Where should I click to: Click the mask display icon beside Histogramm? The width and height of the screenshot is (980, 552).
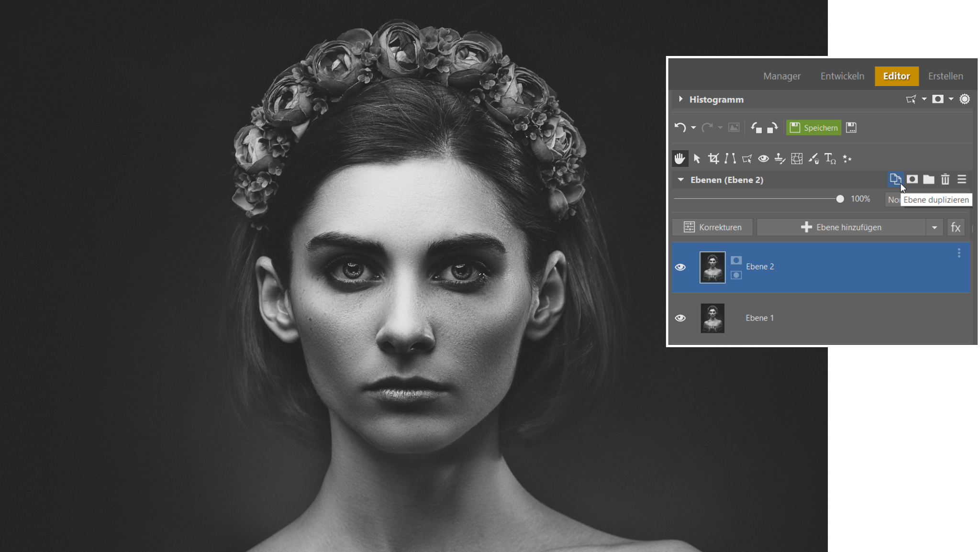(x=938, y=99)
